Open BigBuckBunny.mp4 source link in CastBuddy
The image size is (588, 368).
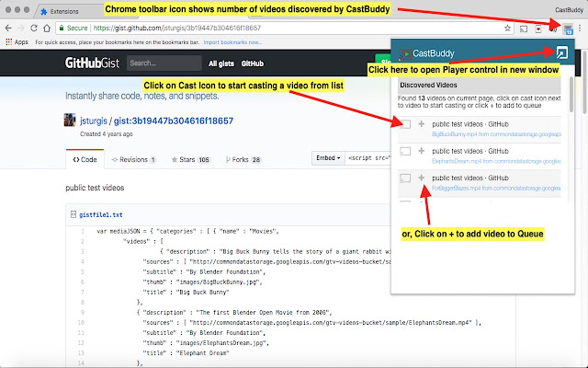(x=496, y=134)
